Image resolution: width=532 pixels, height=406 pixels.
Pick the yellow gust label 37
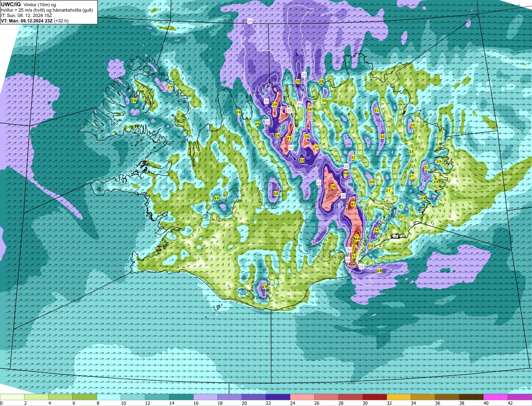(316, 147)
